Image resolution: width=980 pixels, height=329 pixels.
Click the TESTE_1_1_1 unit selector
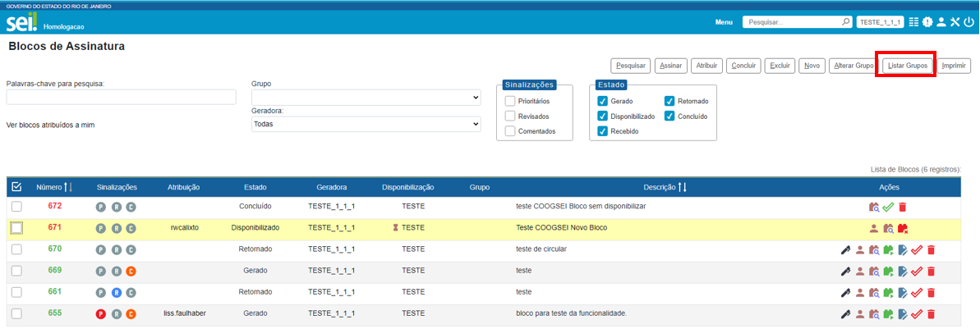coord(880,22)
